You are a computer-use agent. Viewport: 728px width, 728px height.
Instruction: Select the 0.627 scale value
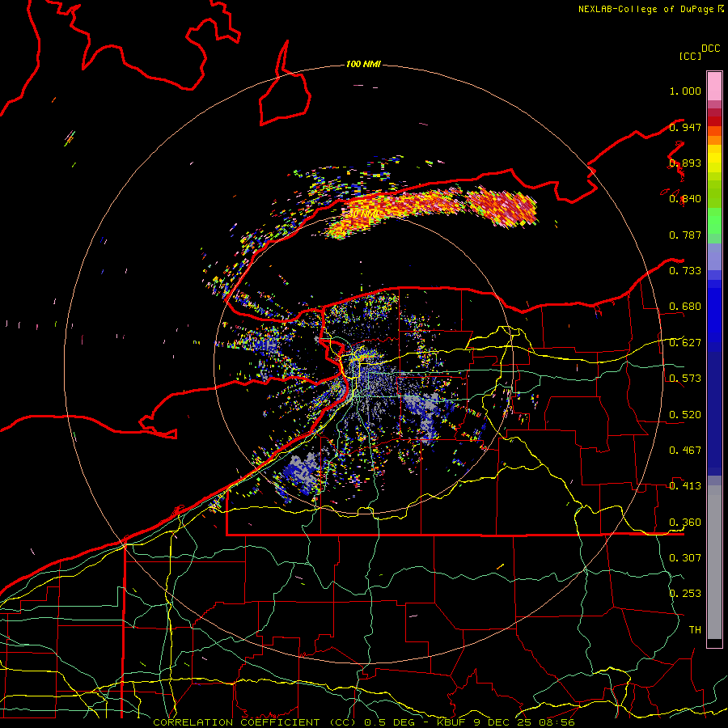(685, 343)
